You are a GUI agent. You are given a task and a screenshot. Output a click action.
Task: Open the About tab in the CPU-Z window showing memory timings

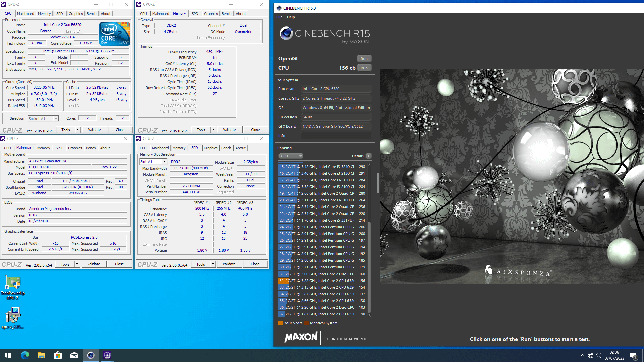click(x=241, y=14)
